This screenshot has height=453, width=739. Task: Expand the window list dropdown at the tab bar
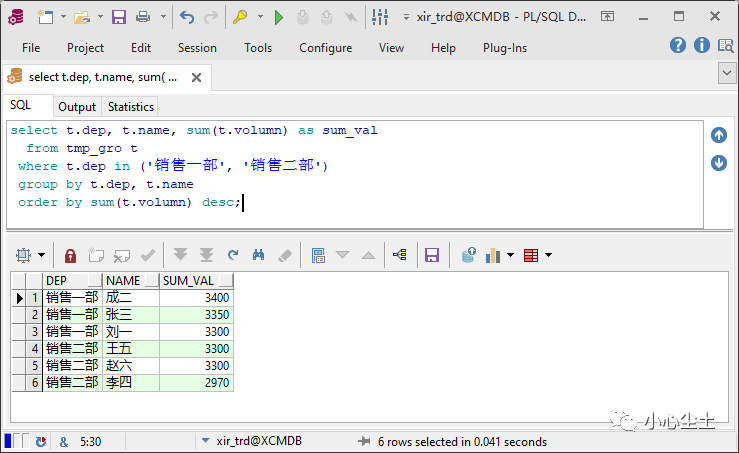pyautogui.click(x=727, y=74)
